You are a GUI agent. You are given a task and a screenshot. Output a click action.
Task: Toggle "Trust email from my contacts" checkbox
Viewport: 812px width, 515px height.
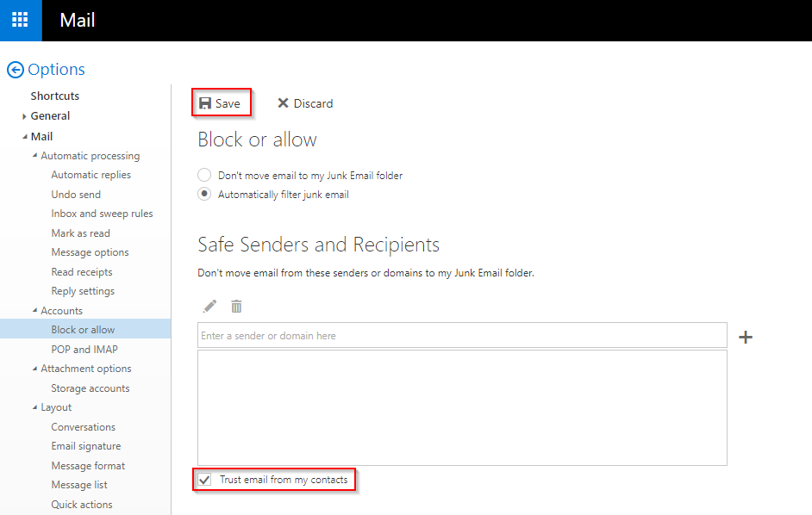(x=205, y=480)
